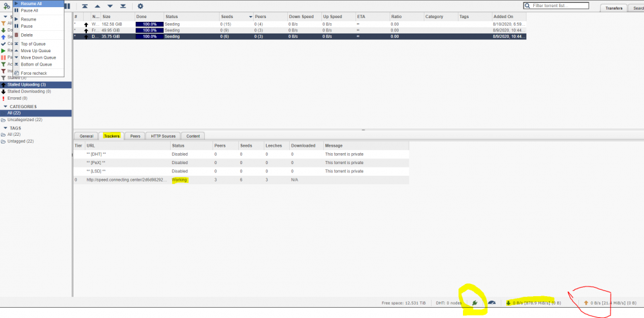This screenshot has width=644, height=318.
Task: Select Stalled Downloading (0) filter
Action: pyautogui.click(x=35, y=91)
